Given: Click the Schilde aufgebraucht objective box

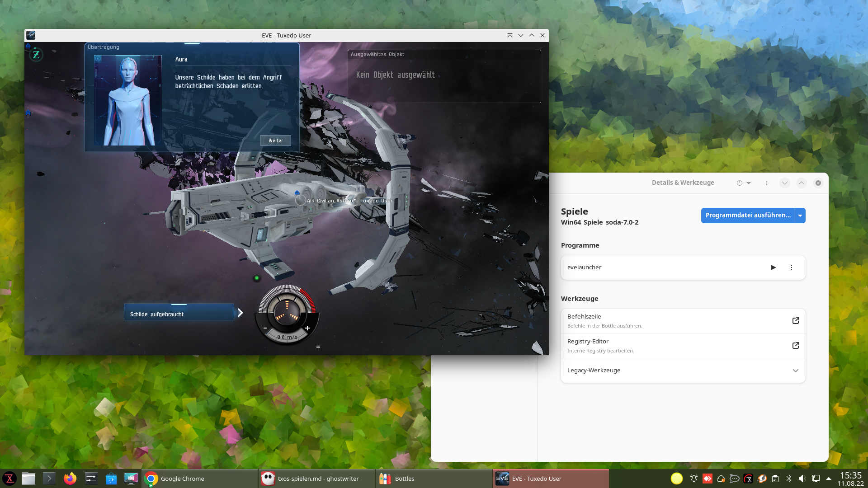Looking at the screenshot, I should 179,313.
